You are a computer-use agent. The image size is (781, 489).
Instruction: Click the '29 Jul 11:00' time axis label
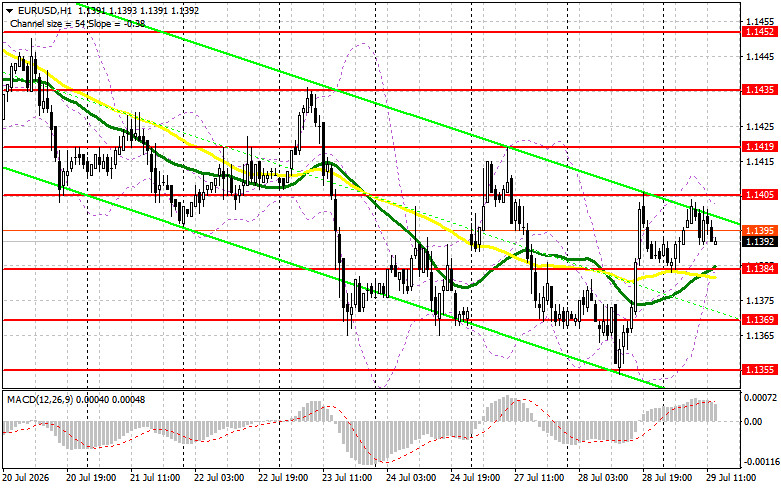(731, 478)
